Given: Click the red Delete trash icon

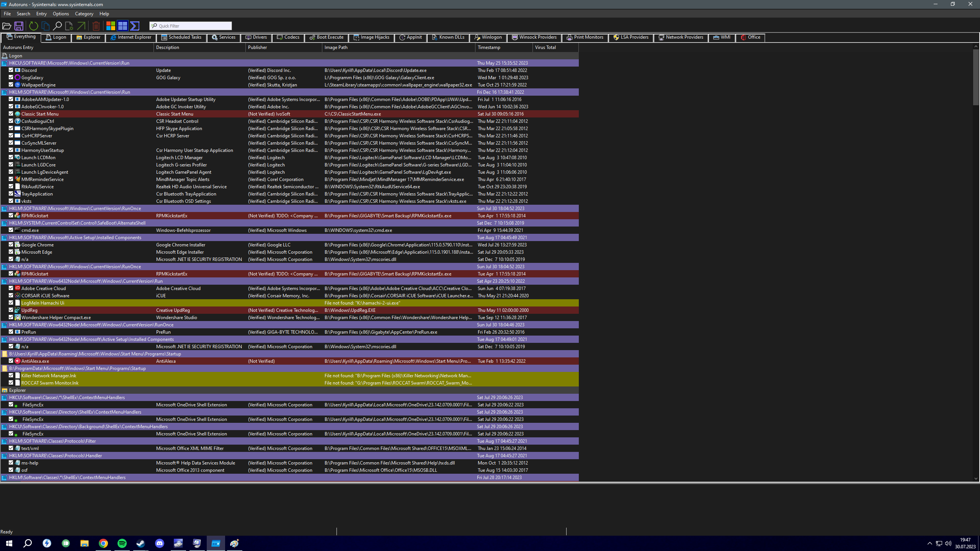Looking at the screenshot, I should (96, 26).
